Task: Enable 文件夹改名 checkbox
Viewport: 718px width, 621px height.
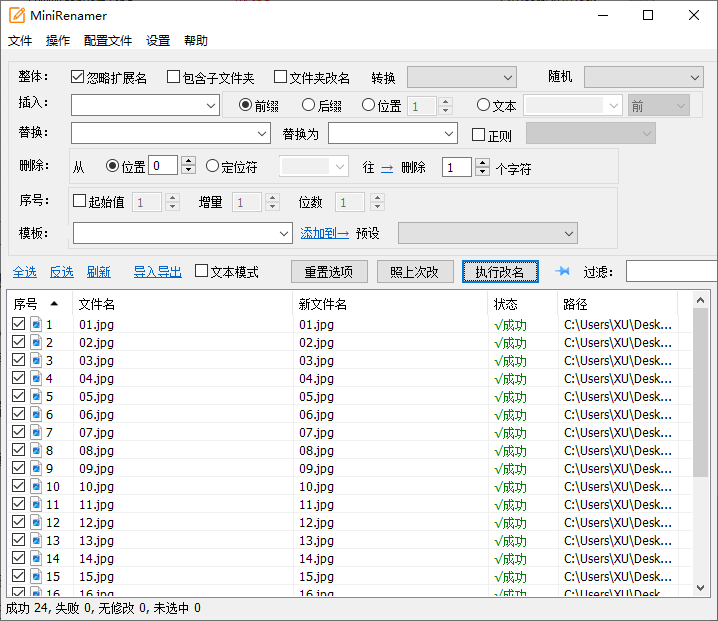Action: coord(280,76)
